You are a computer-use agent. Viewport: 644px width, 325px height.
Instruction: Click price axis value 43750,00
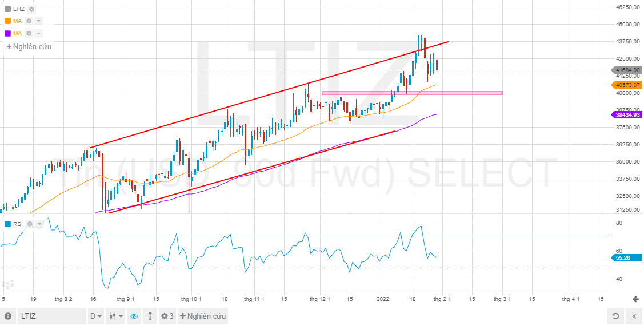click(x=629, y=42)
